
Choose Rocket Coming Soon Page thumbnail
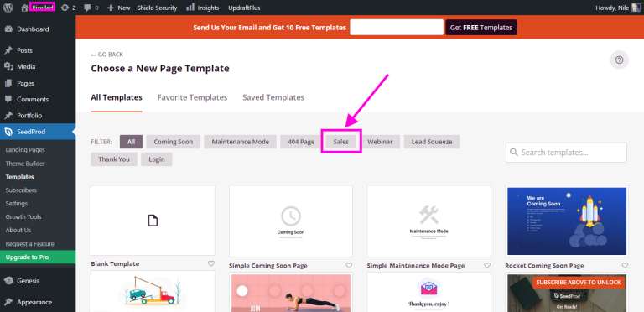pos(567,221)
